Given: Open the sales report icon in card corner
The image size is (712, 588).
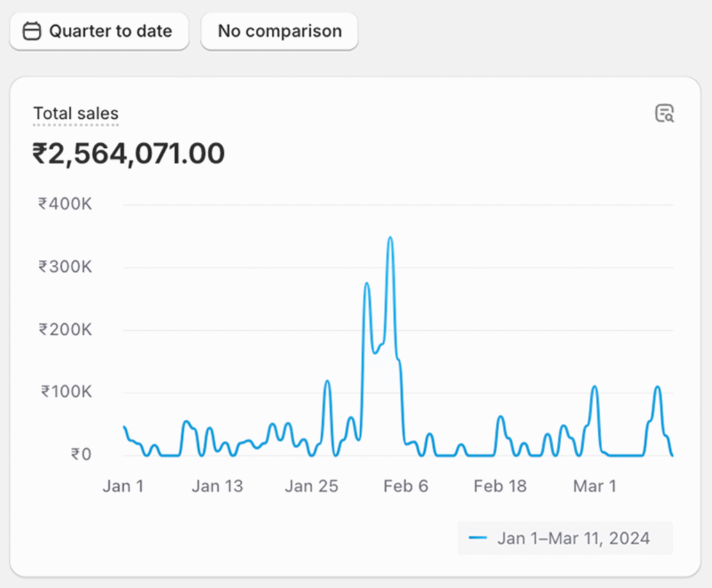Looking at the screenshot, I should pyautogui.click(x=665, y=113).
